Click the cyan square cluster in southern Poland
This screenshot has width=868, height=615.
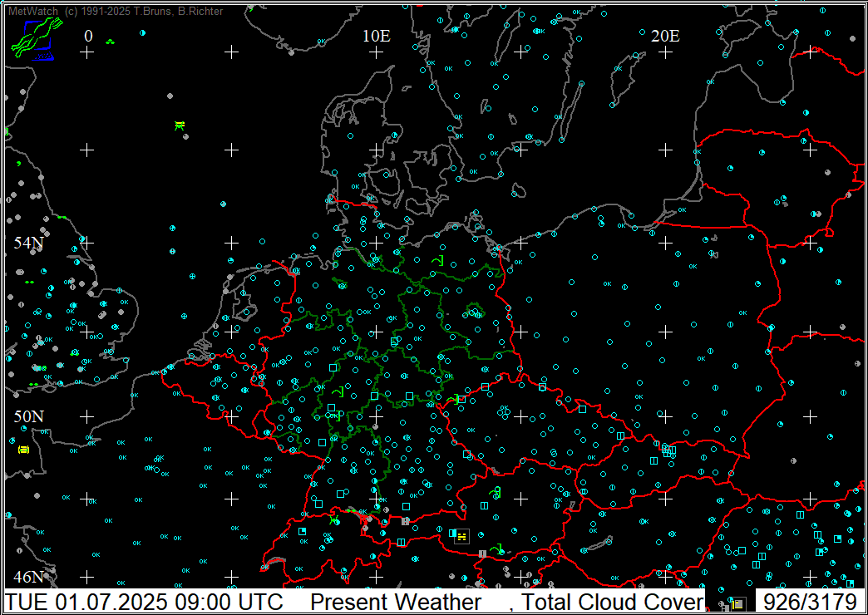click(668, 450)
